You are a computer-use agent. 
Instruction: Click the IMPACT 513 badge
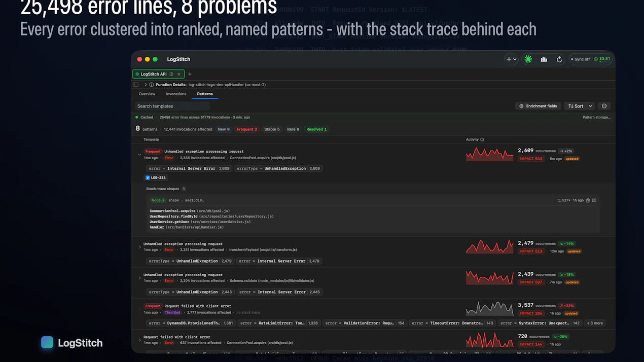click(x=531, y=251)
